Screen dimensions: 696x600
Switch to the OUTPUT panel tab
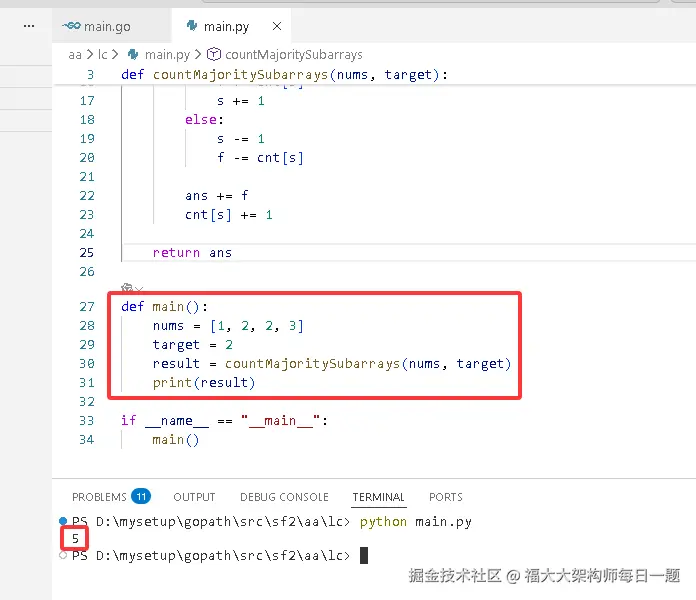[x=194, y=497]
